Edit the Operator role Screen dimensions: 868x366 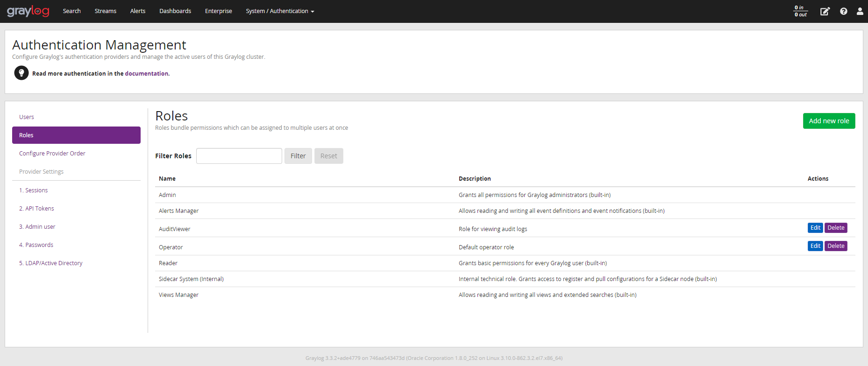click(x=815, y=246)
